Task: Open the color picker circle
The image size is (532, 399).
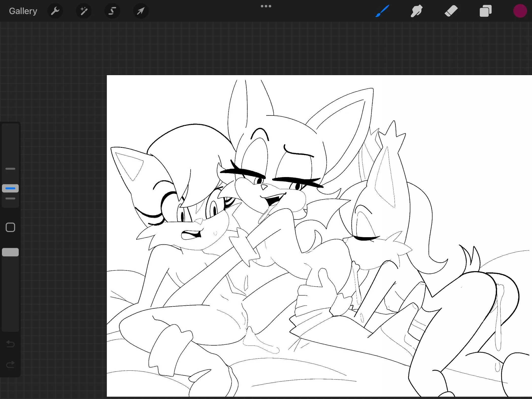Action: click(x=520, y=11)
